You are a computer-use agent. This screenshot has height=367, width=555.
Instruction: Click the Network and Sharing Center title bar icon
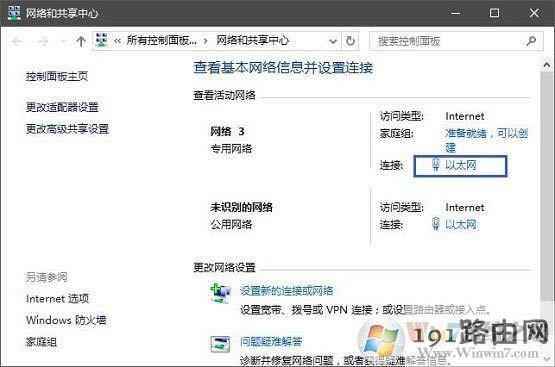[14, 13]
